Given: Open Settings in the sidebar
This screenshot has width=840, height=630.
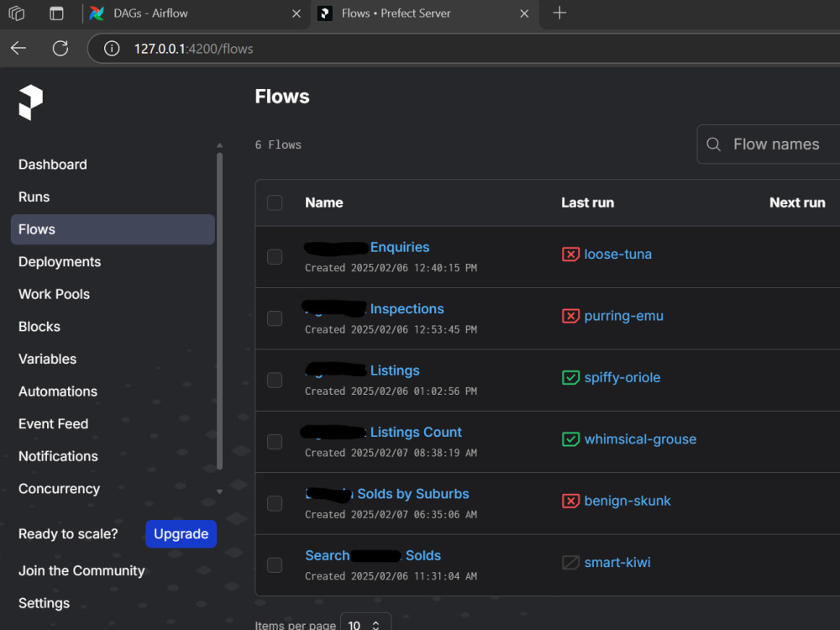Looking at the screenshot, I should [44, 603].
